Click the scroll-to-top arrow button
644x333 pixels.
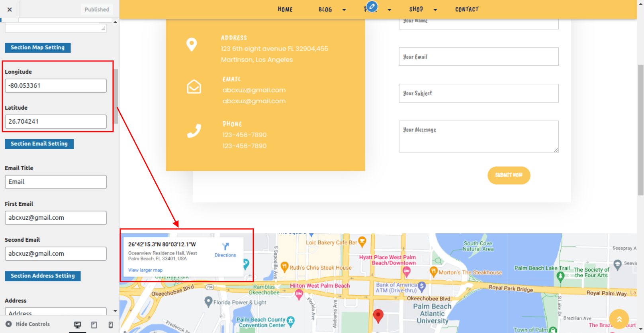point(619,319)
